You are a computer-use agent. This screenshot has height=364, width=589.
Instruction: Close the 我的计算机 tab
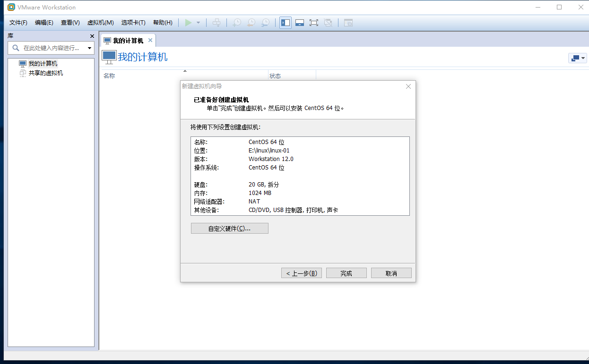tap(150, 40)
